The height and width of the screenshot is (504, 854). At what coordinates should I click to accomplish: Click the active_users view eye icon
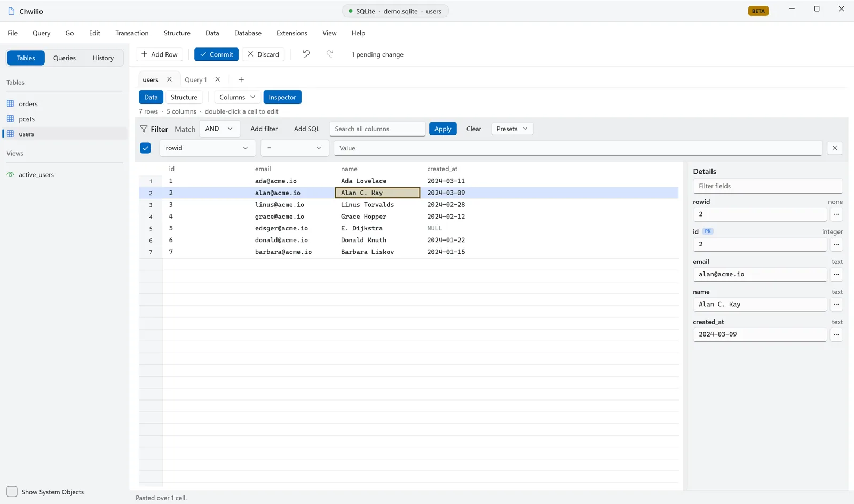pyautogui.click(x=10, y=174)
